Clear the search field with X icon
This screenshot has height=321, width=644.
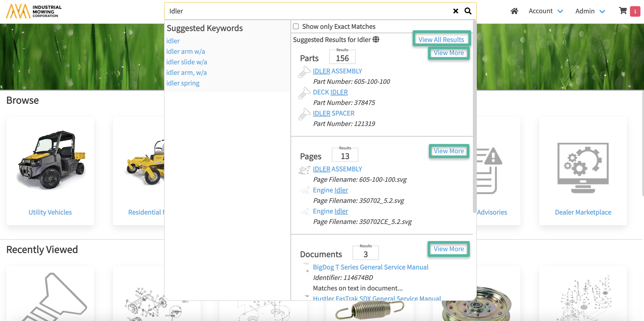[456, 11]
